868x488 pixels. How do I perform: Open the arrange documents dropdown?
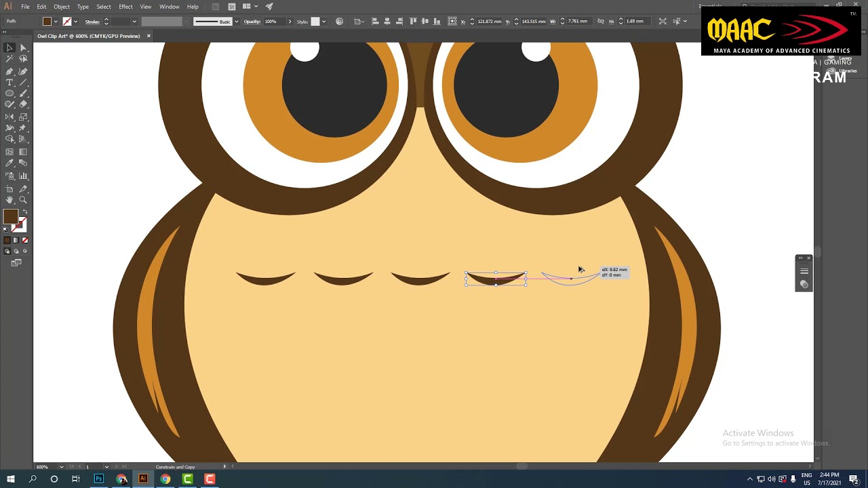[250, 7]
